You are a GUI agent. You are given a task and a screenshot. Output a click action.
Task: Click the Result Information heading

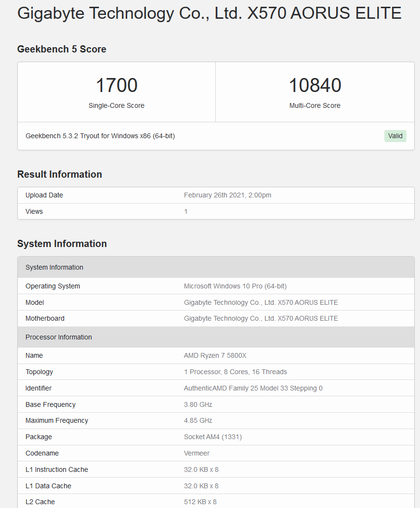click(x=60, y=174)
